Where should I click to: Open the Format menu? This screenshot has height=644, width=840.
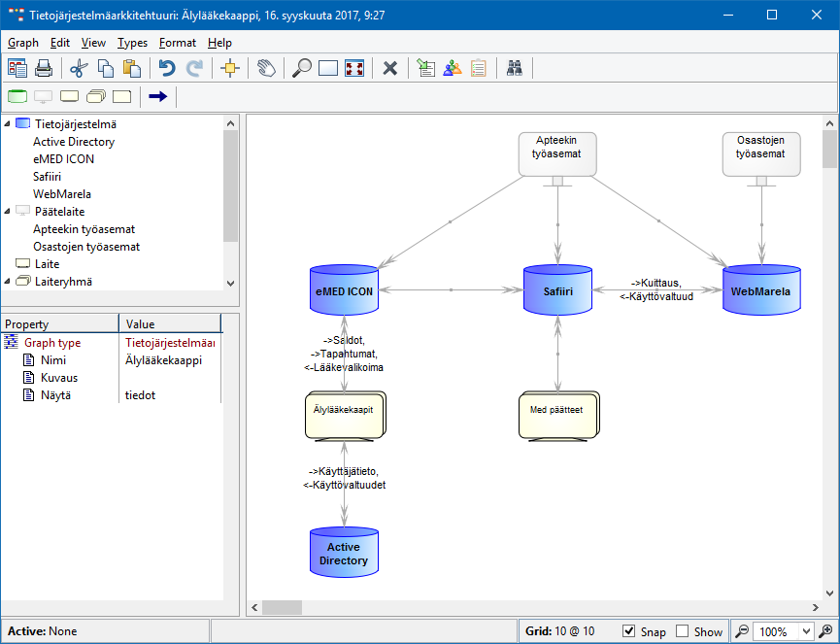click(177, 43)
